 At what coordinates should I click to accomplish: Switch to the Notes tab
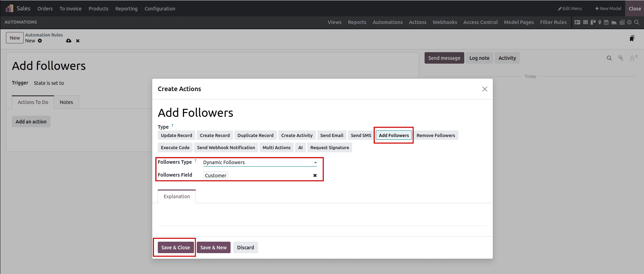(x=66, y=102)
